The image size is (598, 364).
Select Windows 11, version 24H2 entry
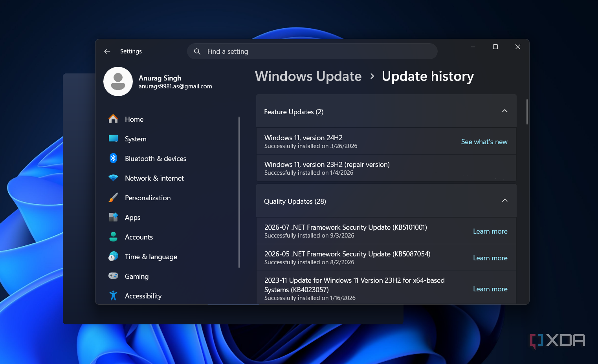pos(386,141)
